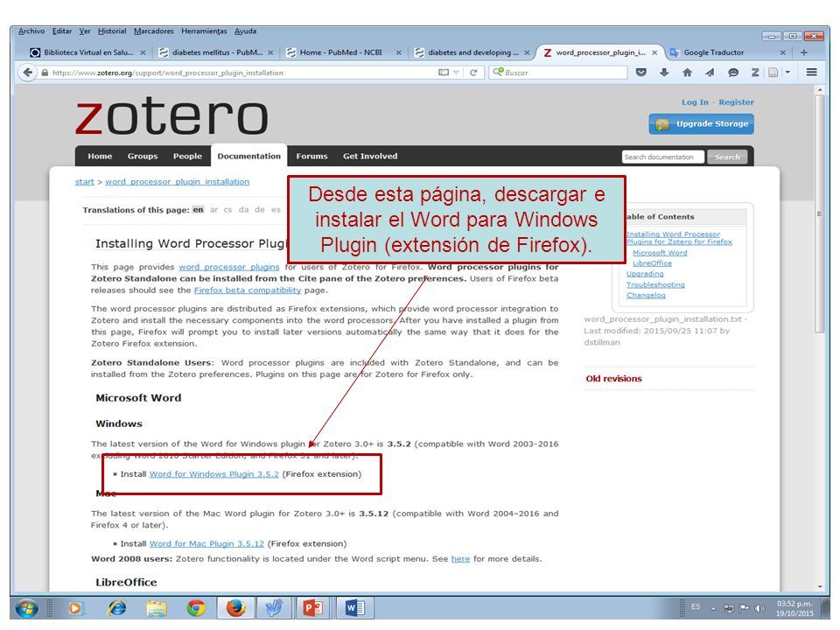Install Word for Mac Plugin 3.5.12

206,543
